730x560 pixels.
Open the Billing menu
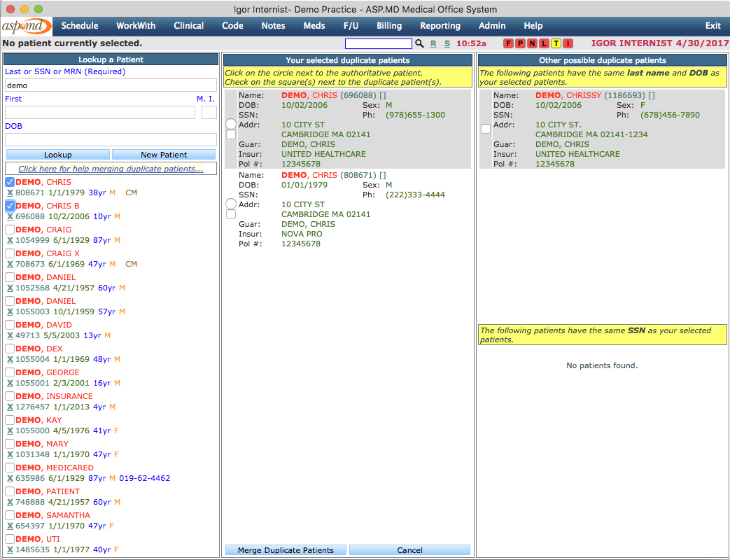[x=389, y=26]
